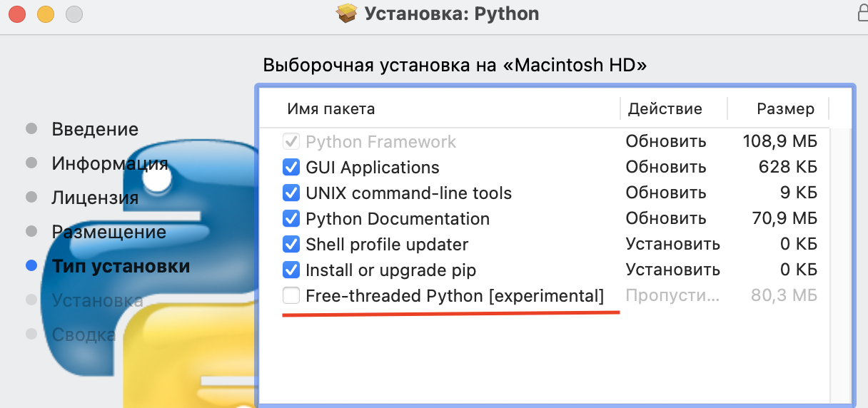Screen dimensions: 868x408
Task: Click the Выборочная установка на «Macintosh HD» heading
Action: point(455,66)
